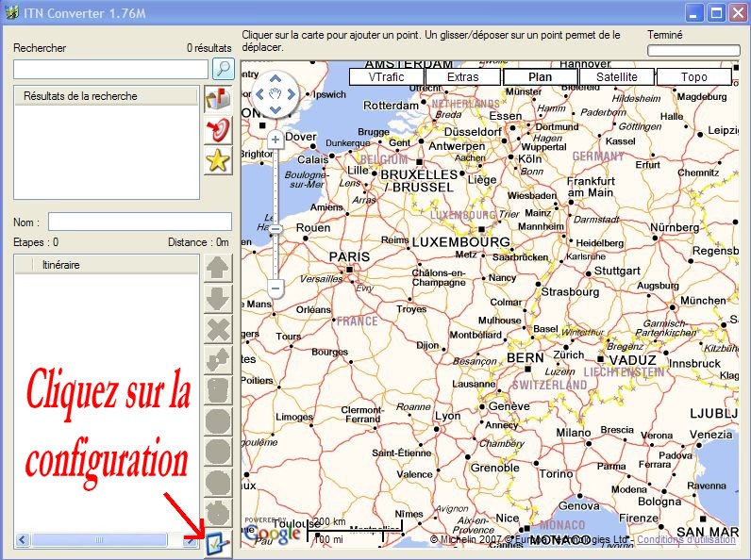Click Calais on the map
Image resolution: width=751 pixels, height=560 pixels.
312,159
